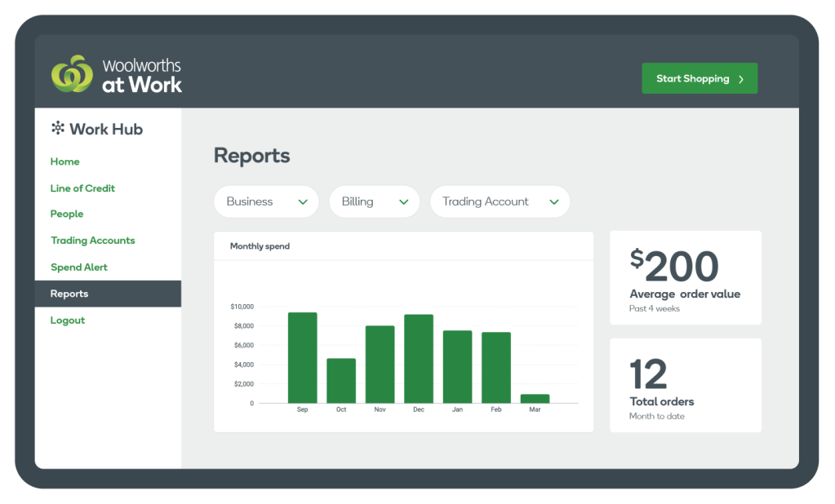Click the Total orders label
Viewport: 835px width, 504px height.
(x=662, y=401)
